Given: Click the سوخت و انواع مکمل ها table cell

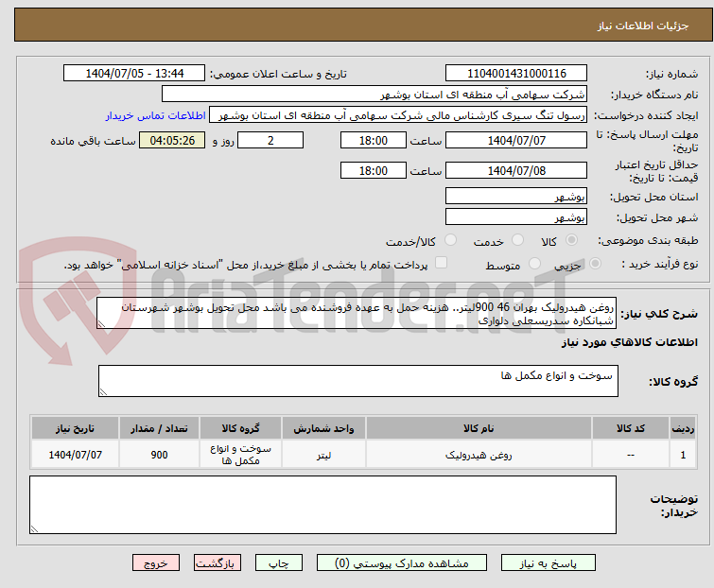Looking at the screenshot, I should [x=240, y=454].
